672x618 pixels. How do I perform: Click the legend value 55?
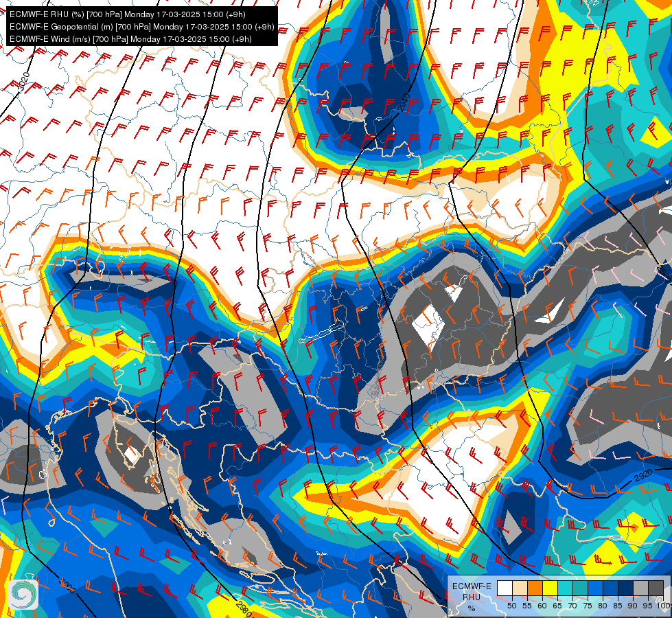[x=527, y=606]
